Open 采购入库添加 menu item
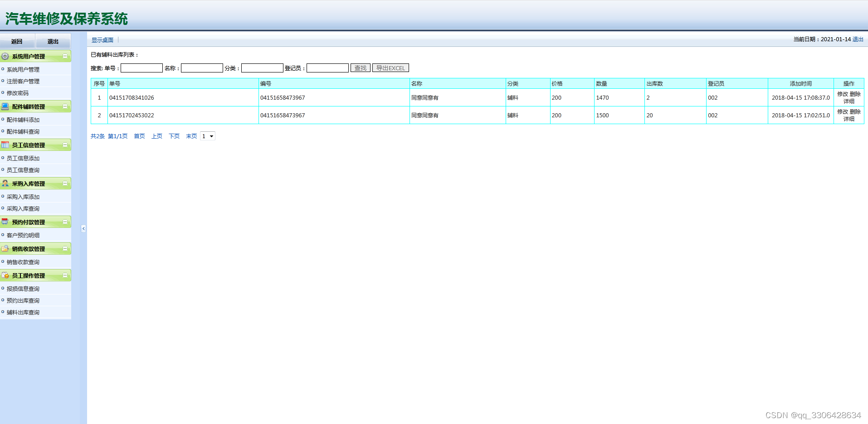 point(23,197)
